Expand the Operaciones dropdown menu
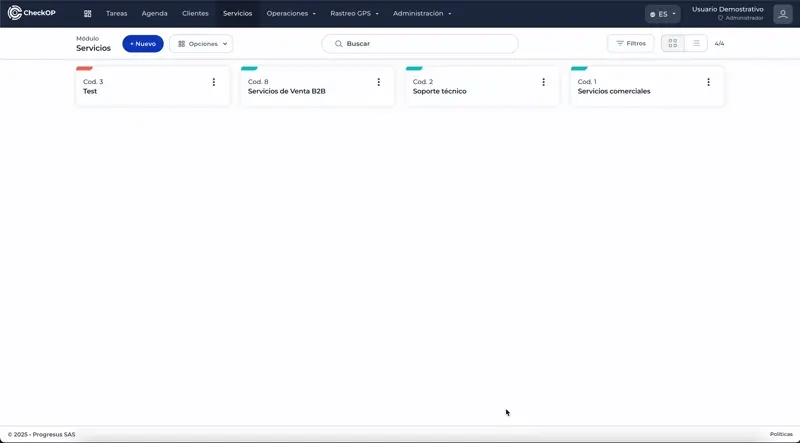The height and width of the screenshot is (443, 800). click(x=291, y=14)
